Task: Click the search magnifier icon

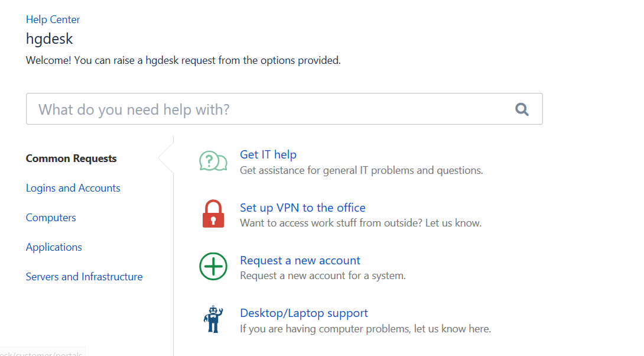Action: point(522,109)
